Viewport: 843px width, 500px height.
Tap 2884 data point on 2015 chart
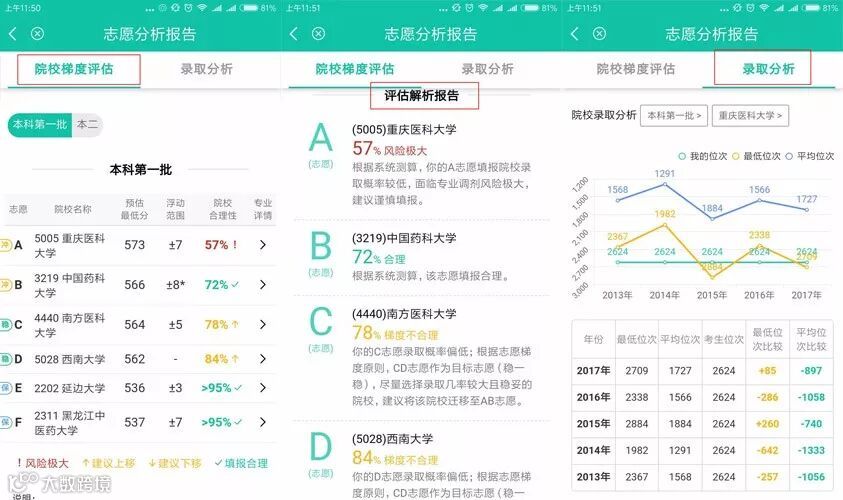point(712,277)
